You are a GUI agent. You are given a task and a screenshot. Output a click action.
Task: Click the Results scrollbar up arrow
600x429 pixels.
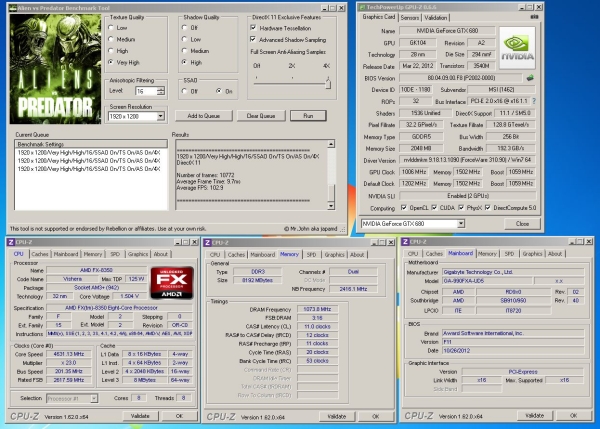[x=331, y=144]
